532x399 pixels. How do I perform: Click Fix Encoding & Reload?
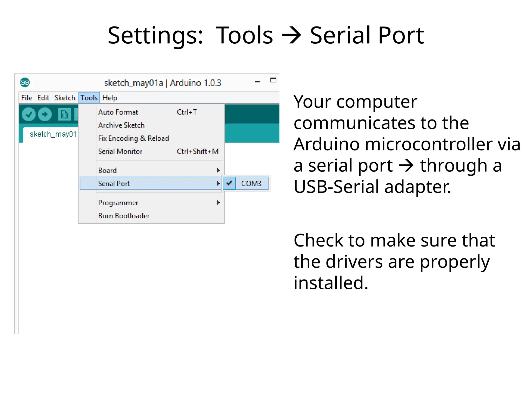click(x=134, y=138)
